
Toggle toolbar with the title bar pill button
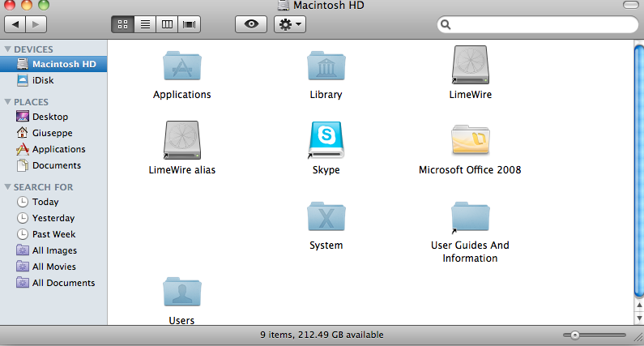(x=631, y=5)
